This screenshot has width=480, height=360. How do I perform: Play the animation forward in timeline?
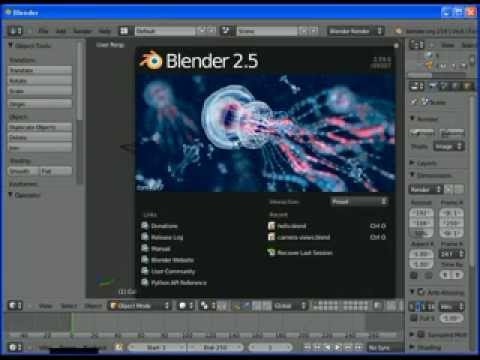click(338, 347)
